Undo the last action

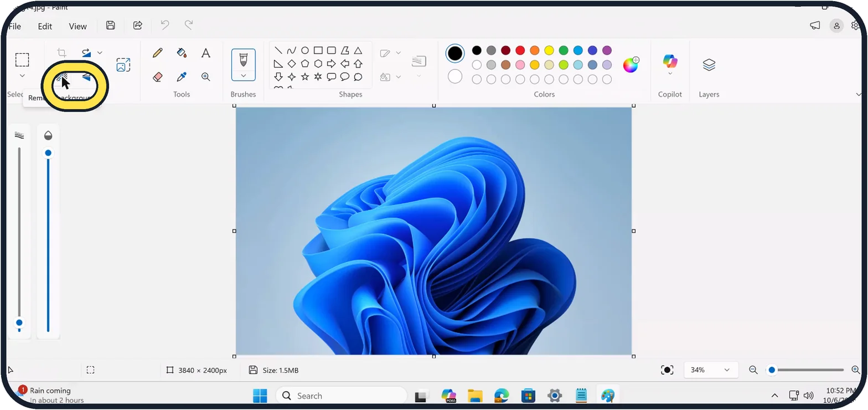pyautogui.click(x=165, y=25)
